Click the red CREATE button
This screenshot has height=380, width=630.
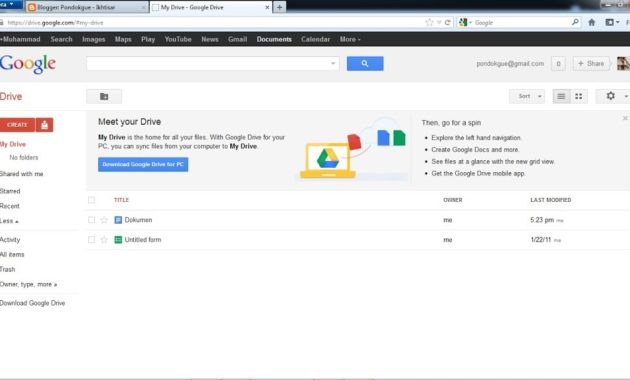[17, 125]
